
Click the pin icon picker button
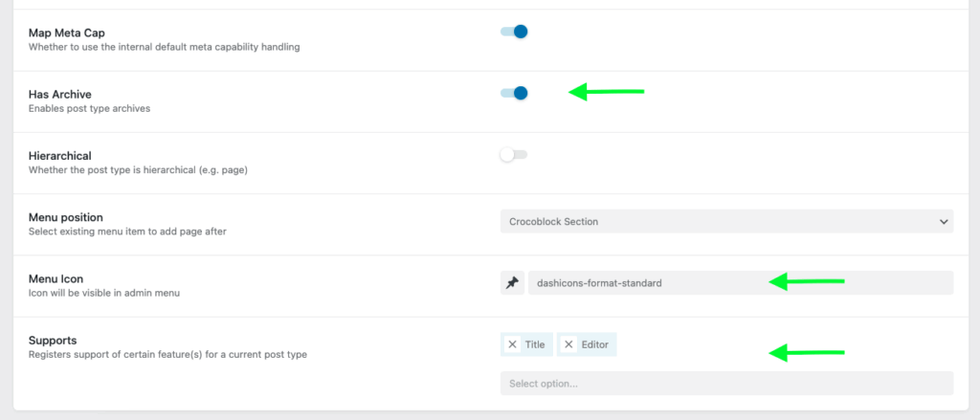tap(512, 283)
